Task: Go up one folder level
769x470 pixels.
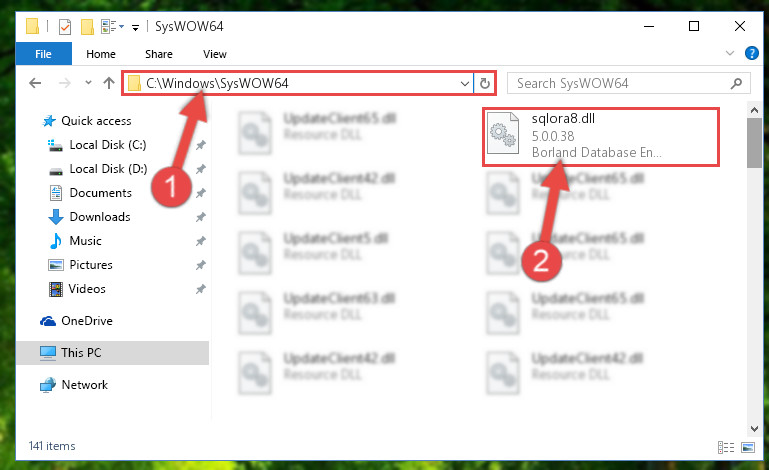Action: coord(109,83)
